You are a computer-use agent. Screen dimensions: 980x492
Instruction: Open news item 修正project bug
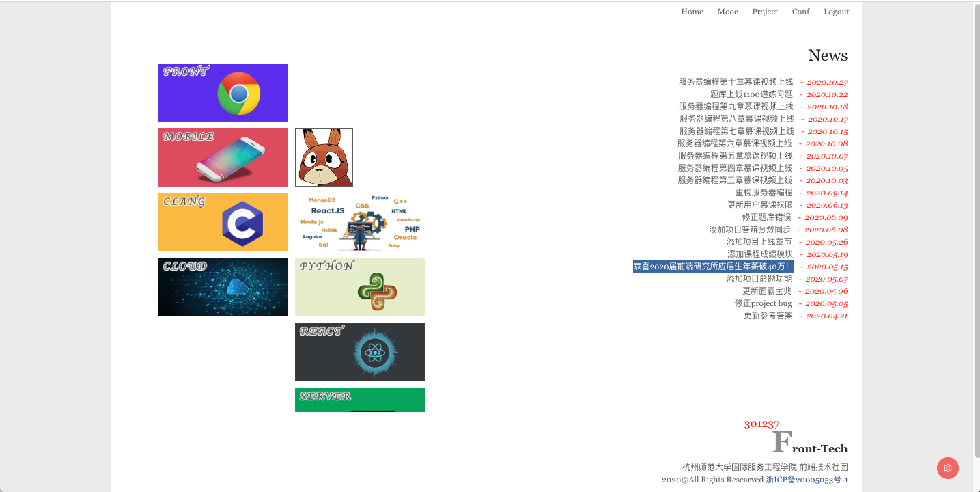click(x=763, y=303)
